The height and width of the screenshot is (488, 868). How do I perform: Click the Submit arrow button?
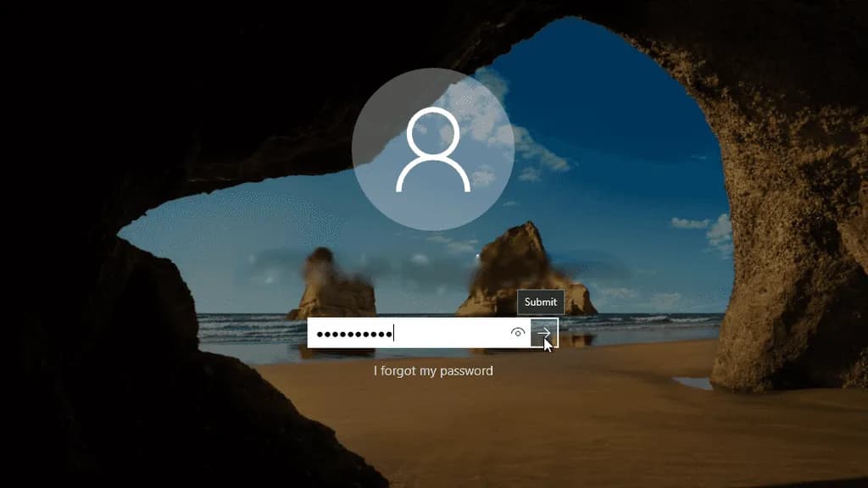pyautogui.click(x=544, y=333)
